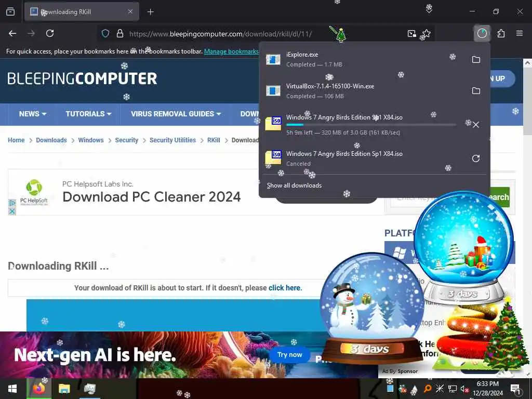
Task: Click the muted speaker volume tray icon
Action: (464, 389)
